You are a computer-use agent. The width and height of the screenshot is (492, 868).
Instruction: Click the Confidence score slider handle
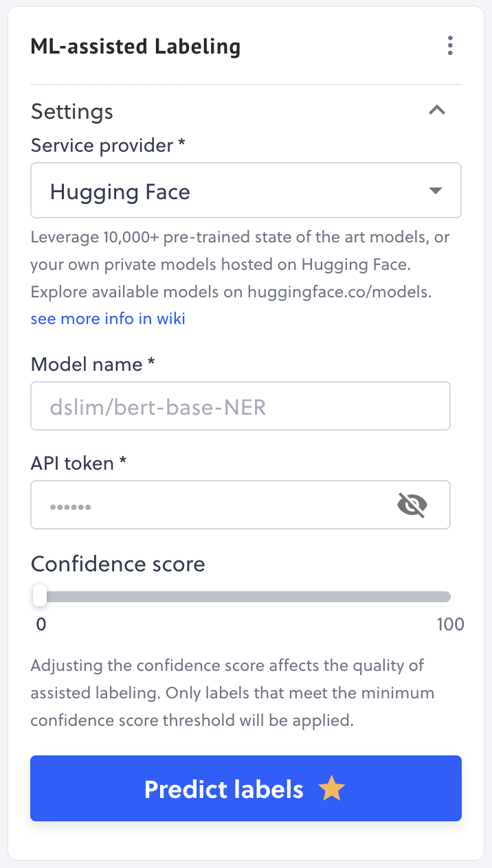click(x=40, y=596)
